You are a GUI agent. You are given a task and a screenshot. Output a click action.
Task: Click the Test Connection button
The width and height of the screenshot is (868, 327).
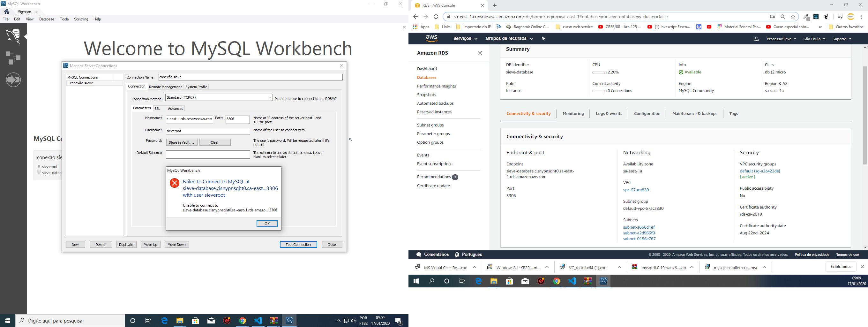tap(298, 244)
